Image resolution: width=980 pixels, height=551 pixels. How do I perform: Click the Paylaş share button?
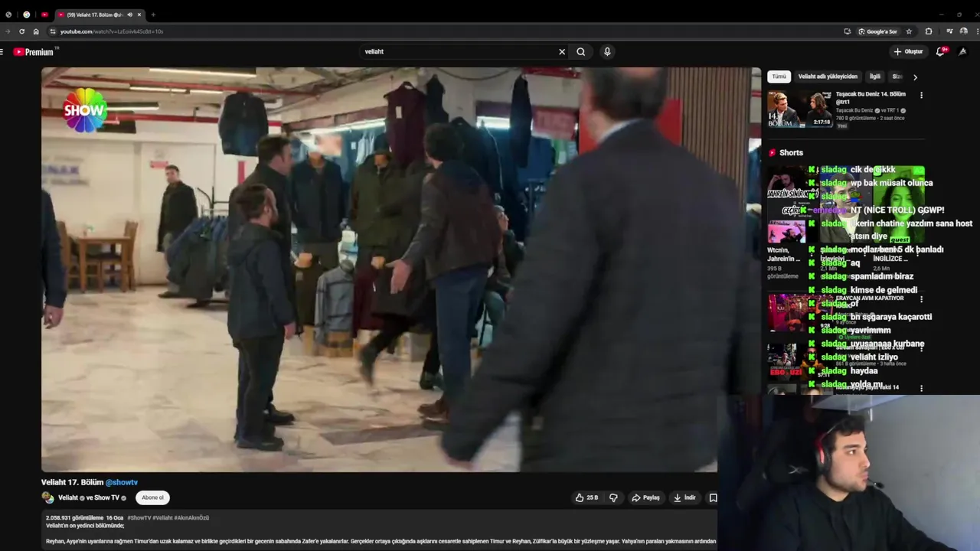[645, 497]
